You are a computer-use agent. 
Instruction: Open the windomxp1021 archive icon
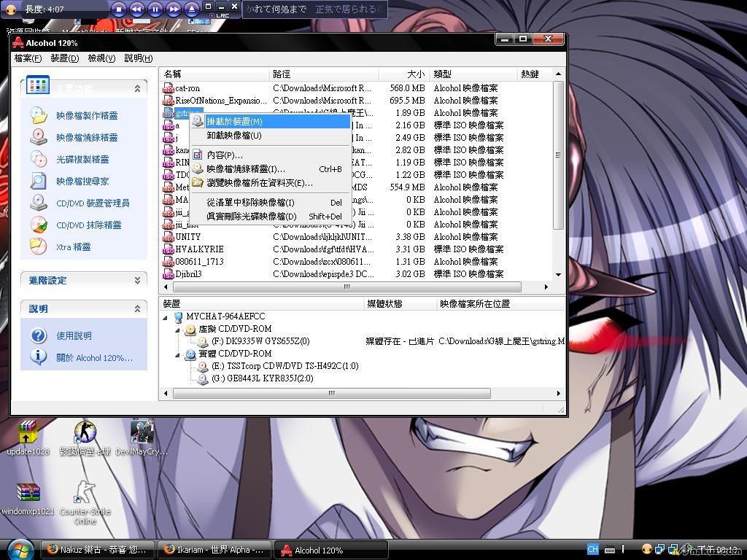[28, 499]
